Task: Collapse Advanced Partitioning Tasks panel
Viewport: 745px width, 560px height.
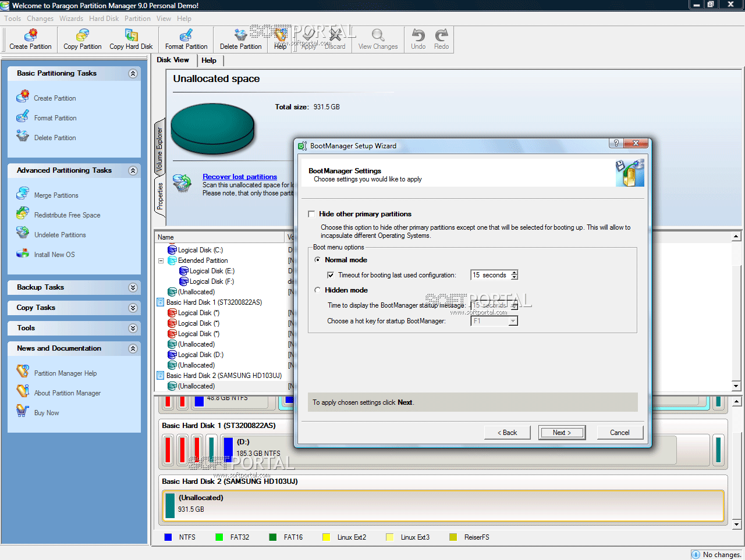Action: tap(133, 170)
